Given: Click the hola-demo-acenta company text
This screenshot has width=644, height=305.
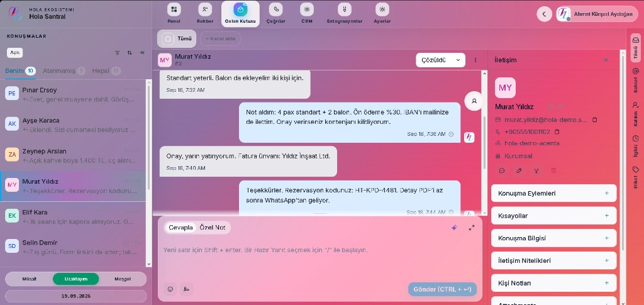Looking at the screenshot, I should [532, 143].
